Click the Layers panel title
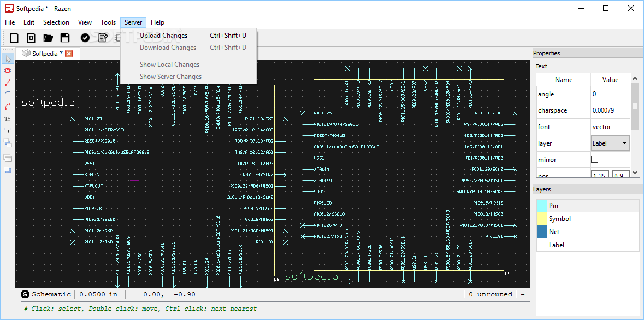The height and width of the screenshot is (320, 644). pyautogui.click(x=542, y=189)
